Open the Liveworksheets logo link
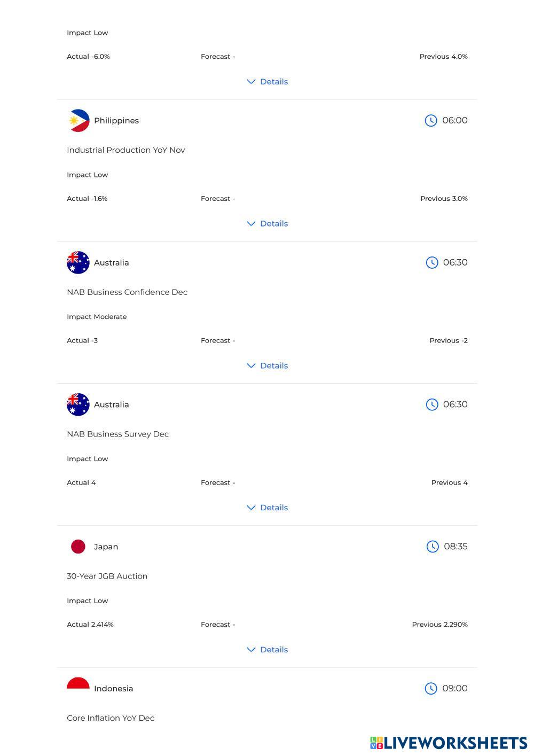The height and width of the screenshot is (756, 534). (449, 743)
